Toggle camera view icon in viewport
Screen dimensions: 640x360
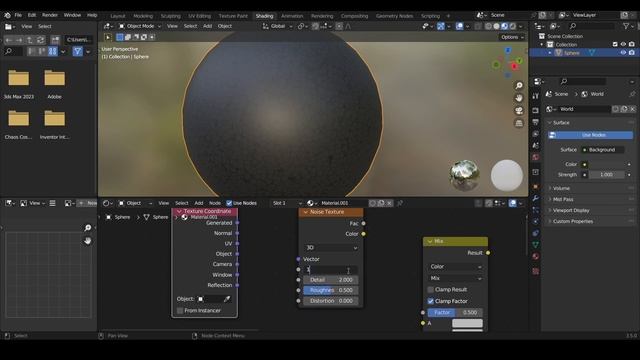pos(519,111)
